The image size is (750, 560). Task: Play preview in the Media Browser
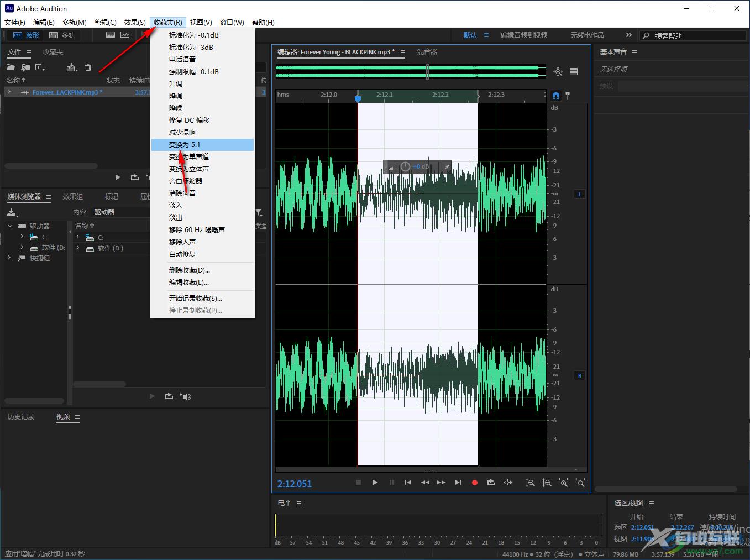[152, 396]
